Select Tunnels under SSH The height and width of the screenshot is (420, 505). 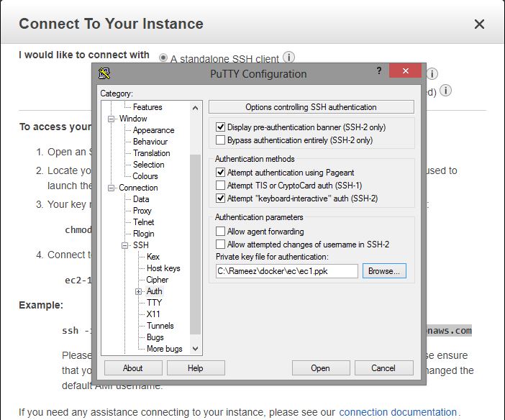click(x=160, y=326)
